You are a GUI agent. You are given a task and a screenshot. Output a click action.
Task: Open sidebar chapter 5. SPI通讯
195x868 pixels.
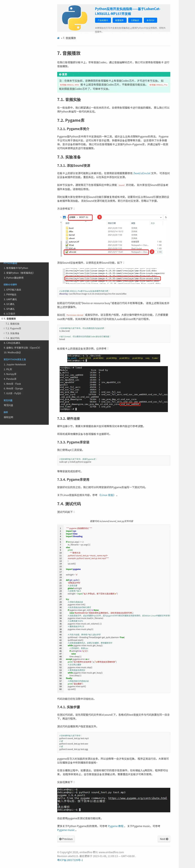[9, 309]
